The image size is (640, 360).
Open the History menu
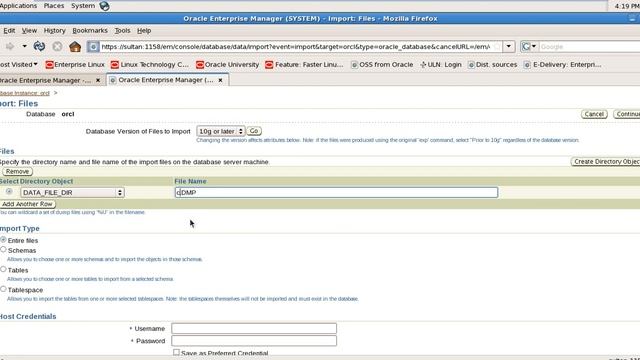pyautogui.click(x=54, y=31)
